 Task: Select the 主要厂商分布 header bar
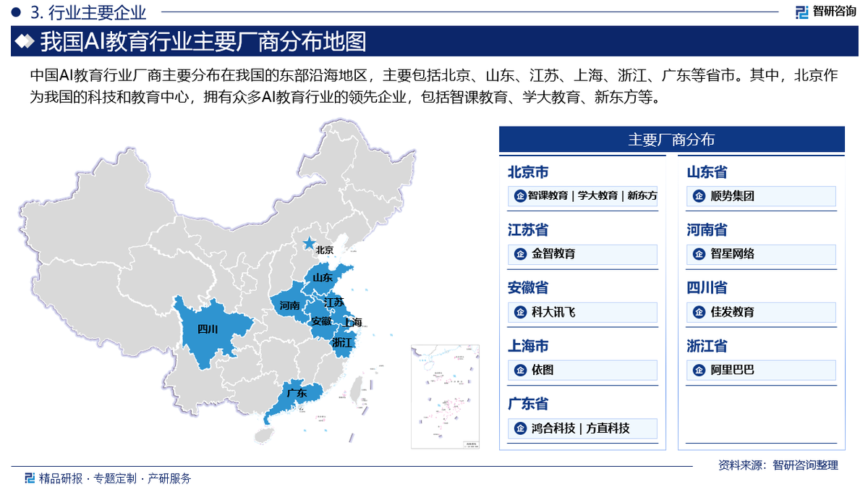pyautogui.click(x=672, y=140)
